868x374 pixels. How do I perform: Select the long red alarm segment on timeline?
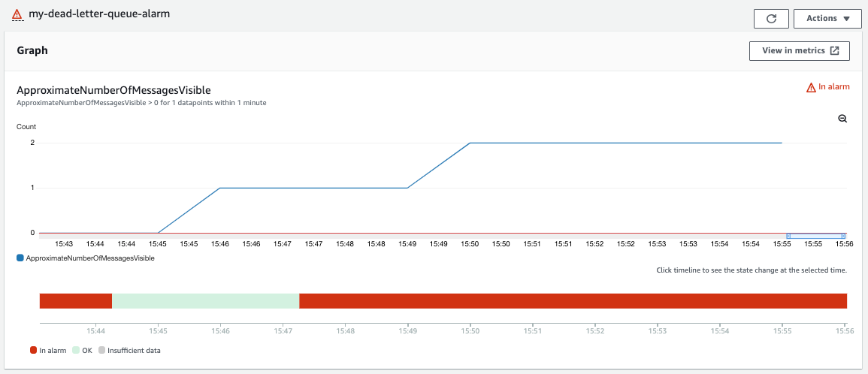[x=573, y=301]
